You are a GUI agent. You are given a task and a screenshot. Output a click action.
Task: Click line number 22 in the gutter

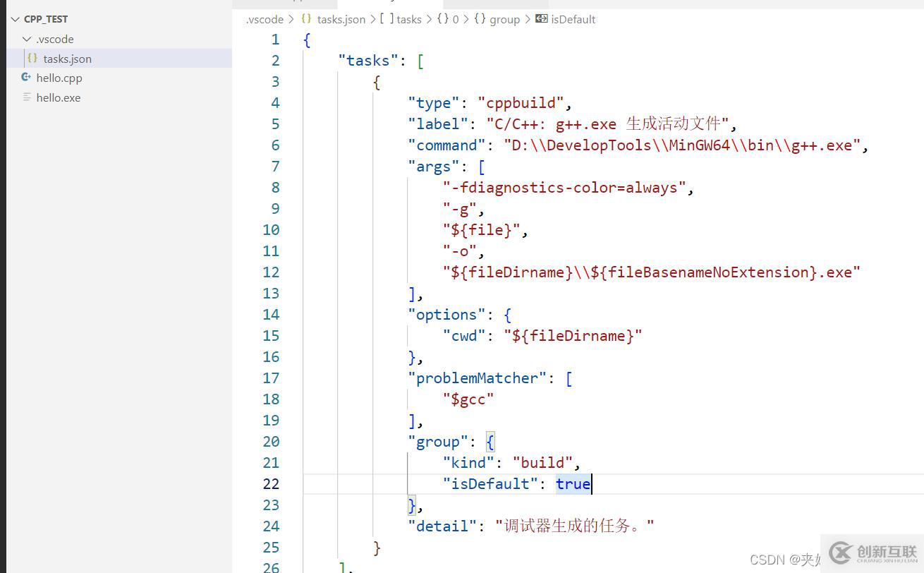[x=271, y=484]
